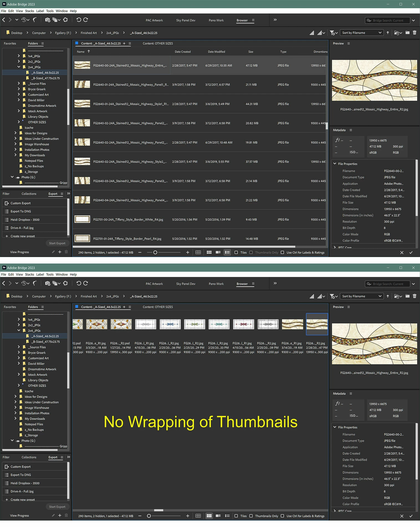Enable Tiles checkbox in upper window

236,252
